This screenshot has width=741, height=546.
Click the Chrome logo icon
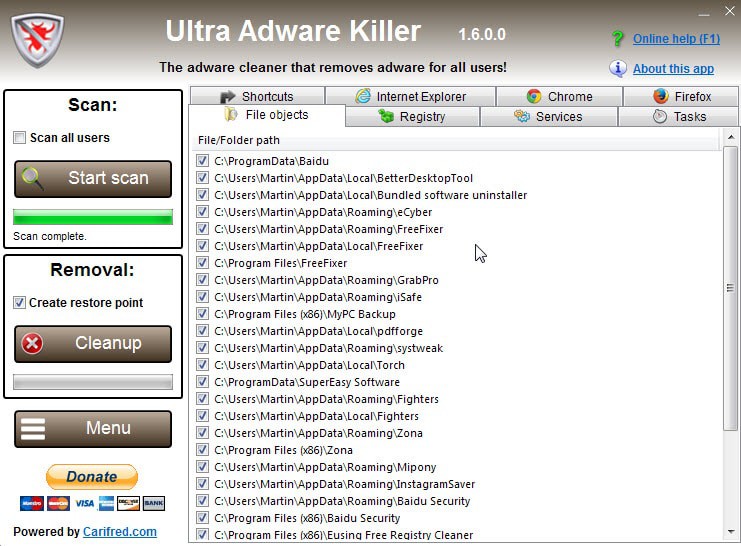pos(534,96)
